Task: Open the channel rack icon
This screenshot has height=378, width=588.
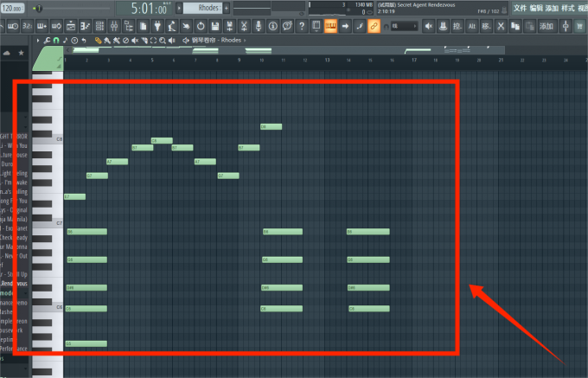Action: tap(99, 26)
